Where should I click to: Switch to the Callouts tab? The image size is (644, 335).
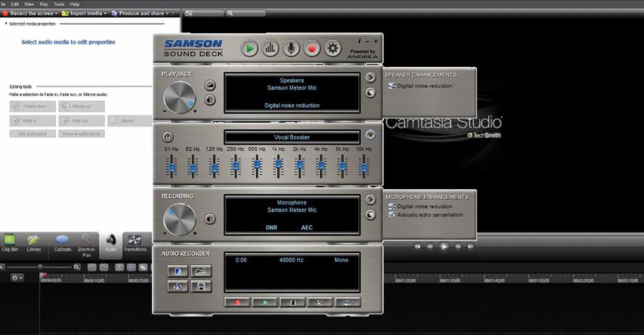62,243
